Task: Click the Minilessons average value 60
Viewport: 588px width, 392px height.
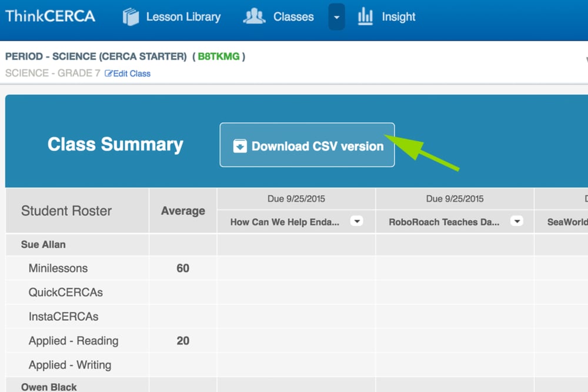Action: pyautogui.click(x=183, y=268)
